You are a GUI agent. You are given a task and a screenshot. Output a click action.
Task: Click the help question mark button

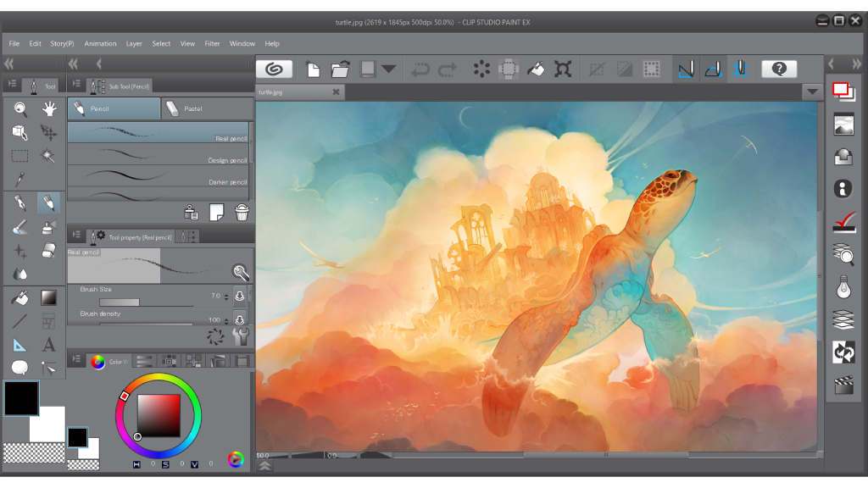[778, 69]
